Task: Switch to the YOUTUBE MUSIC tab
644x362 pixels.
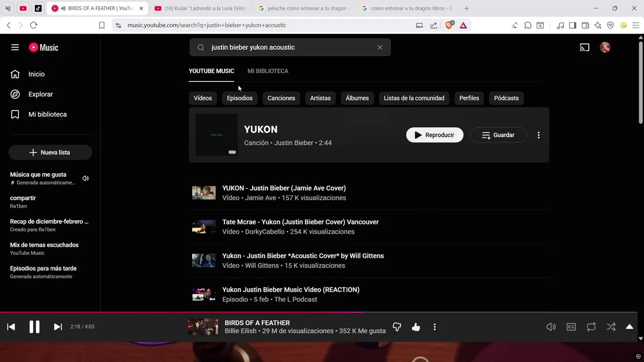Action: coord(211,71)
